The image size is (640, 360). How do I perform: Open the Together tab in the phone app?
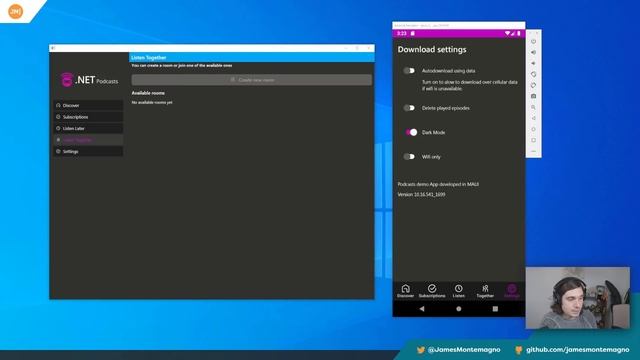(x=485, y=291)
